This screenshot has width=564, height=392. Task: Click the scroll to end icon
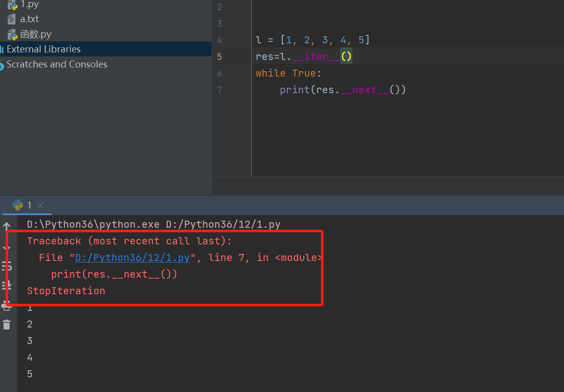point(7,286)
